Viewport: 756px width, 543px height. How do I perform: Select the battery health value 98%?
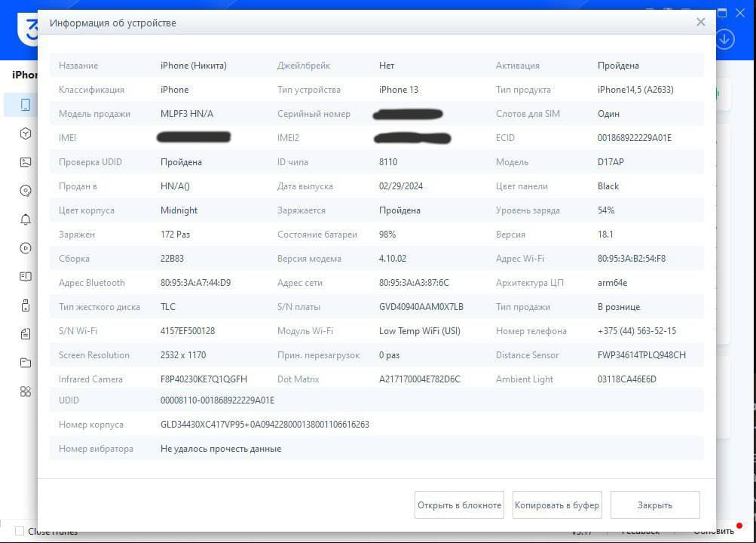point(387,235)
